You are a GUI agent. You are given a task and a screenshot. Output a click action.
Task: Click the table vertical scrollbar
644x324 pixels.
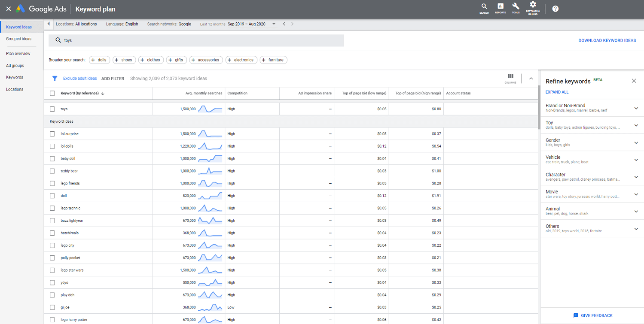539,107
